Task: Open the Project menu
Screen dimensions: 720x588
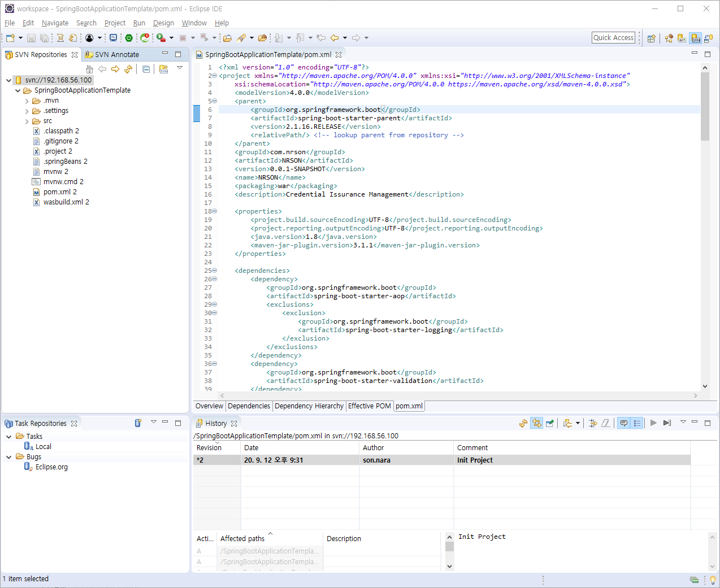Action: click(x=115, y=23)
